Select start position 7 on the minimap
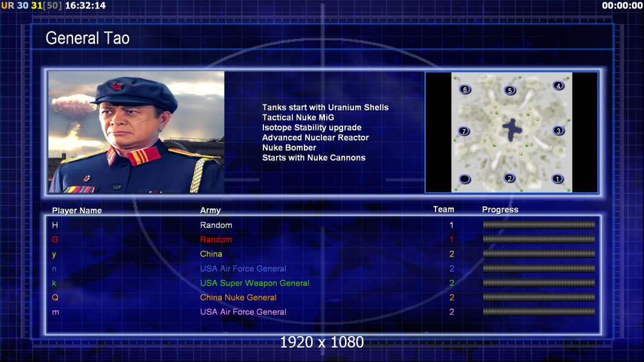 point(464,131)
